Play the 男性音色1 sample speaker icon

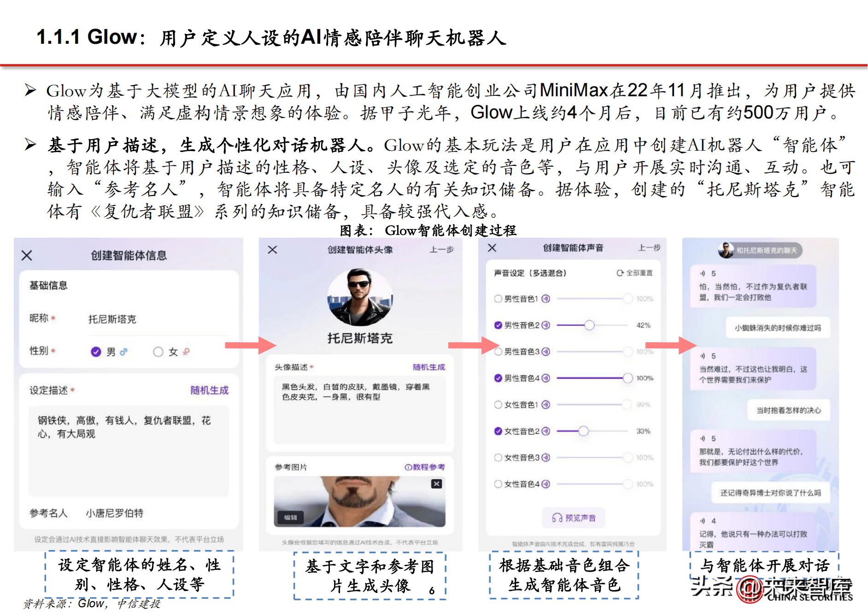(x=546, y=299)
